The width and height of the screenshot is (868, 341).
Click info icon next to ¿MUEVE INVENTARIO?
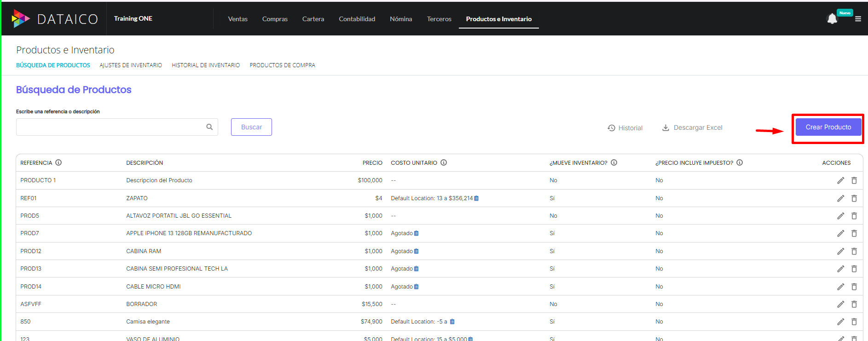(614, 162)
